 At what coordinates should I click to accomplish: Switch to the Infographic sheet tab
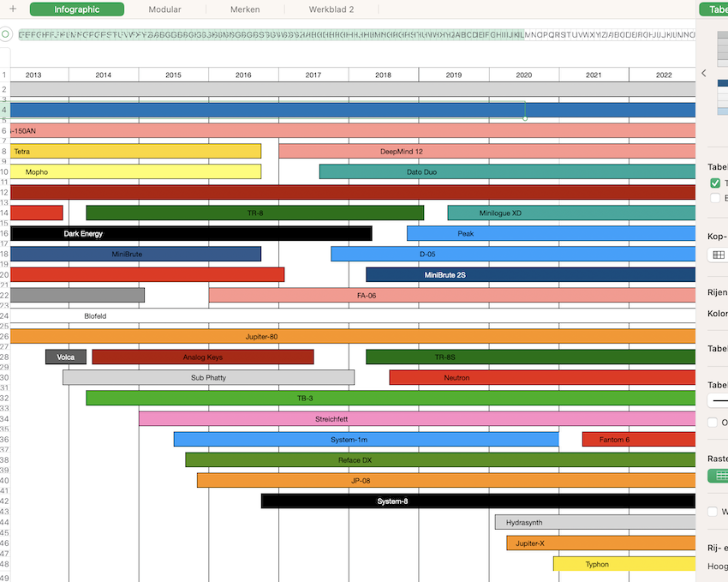77,9
